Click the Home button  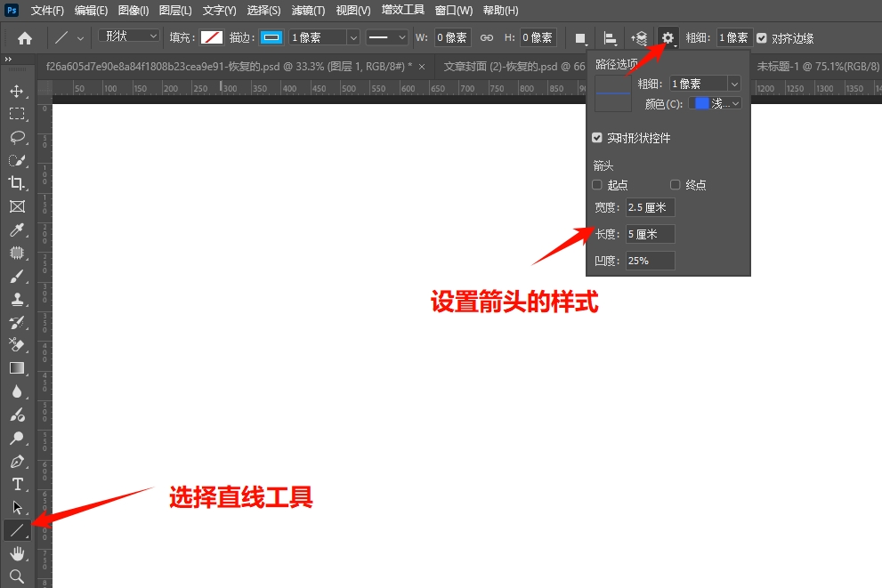pyautogui.click(x=24, y=37)
